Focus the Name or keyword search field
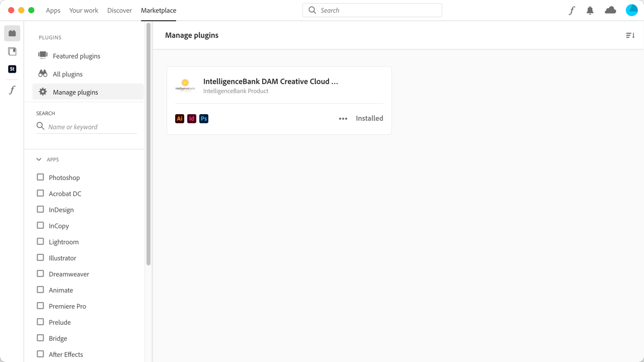 (87, 127)
